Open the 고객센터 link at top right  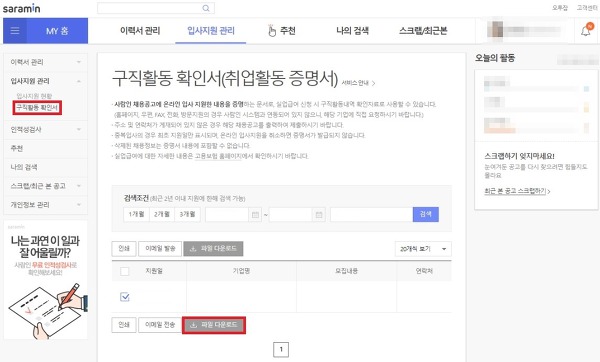pos(587,8)
